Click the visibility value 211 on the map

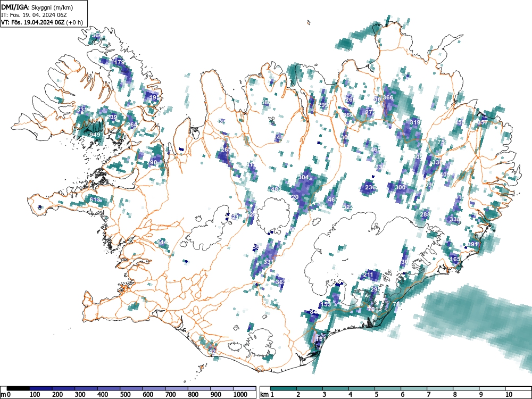click(368, 275)
